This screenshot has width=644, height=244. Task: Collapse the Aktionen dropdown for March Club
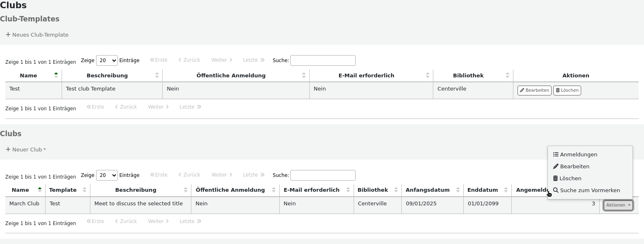[x=618, y=205]
